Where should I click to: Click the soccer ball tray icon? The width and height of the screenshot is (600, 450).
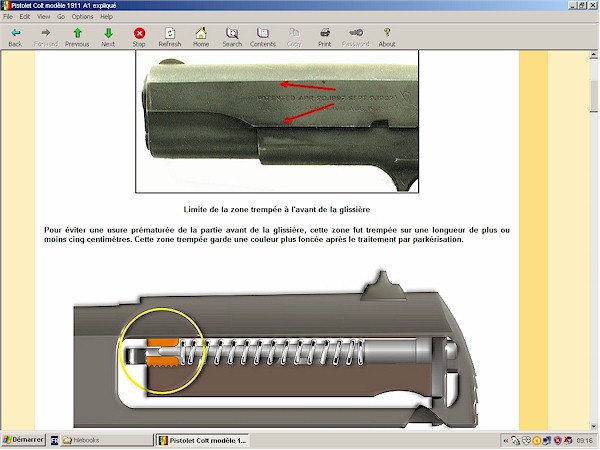(x=526, y=441)
